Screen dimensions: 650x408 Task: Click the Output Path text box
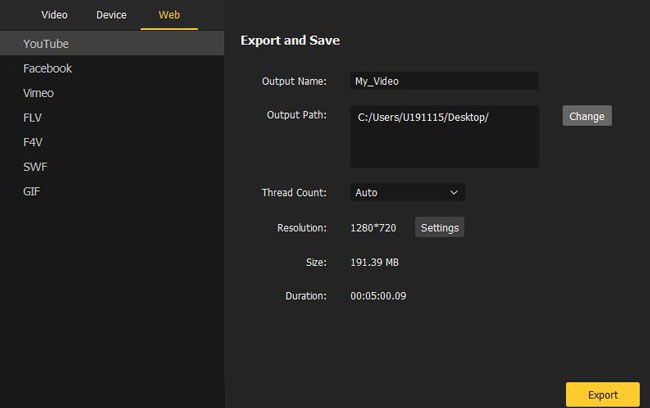tap(444, 136)
